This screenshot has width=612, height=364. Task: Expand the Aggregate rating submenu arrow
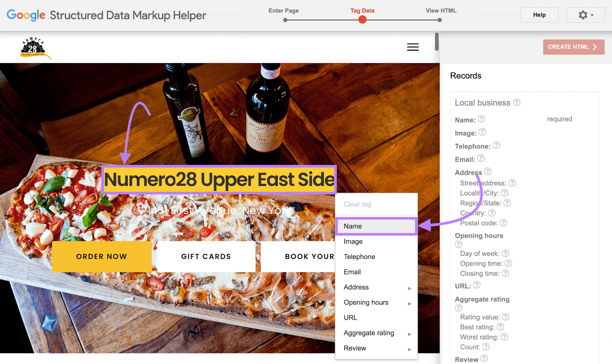tap(409, 334)
